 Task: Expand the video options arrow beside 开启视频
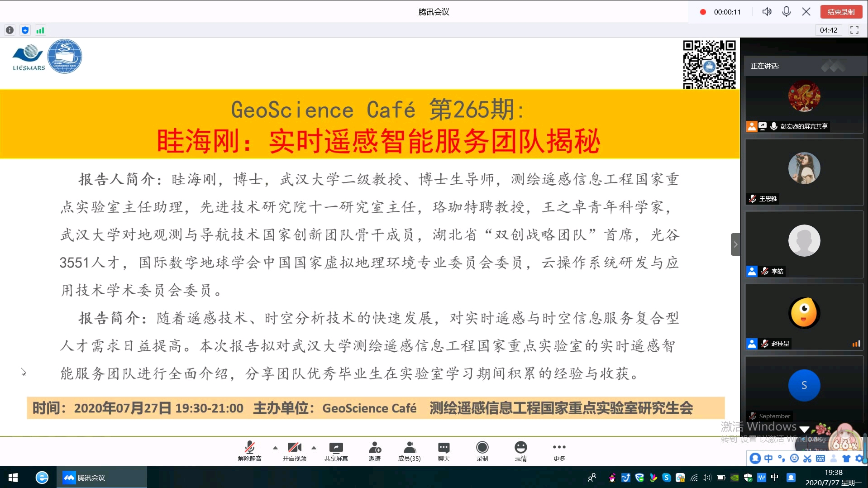(x=314, y=448)
